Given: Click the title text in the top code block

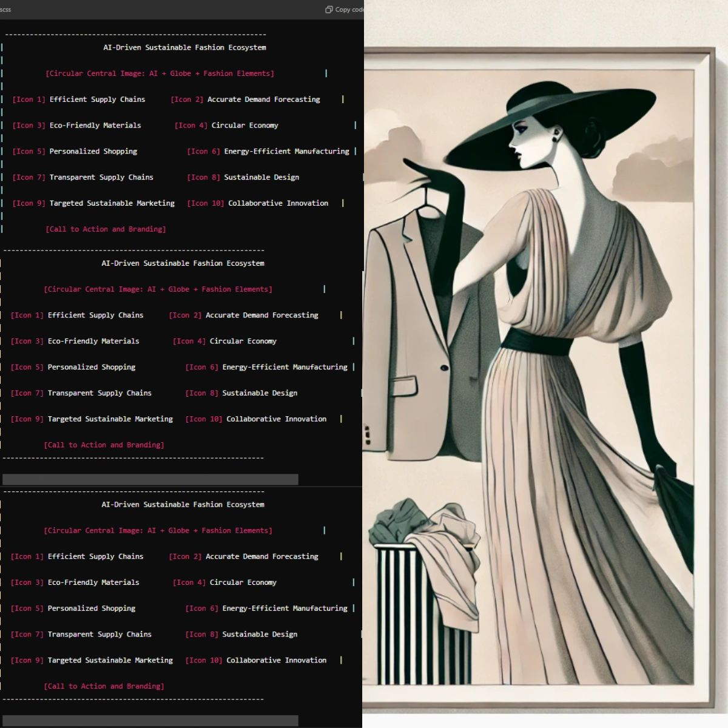Looking at the screenshot, I should [184, 47].
